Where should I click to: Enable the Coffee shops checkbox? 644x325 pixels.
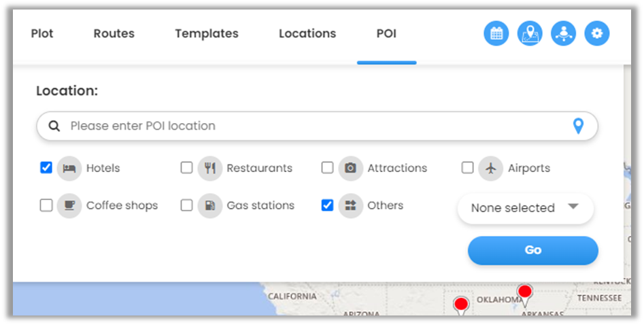click(x=46, y=205)
